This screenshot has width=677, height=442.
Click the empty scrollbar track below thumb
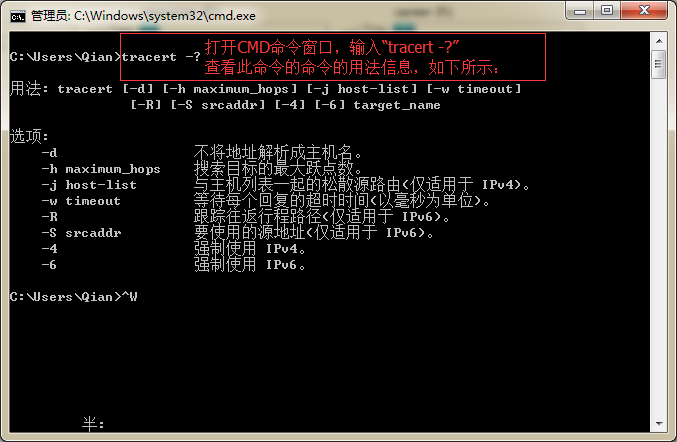659,246
